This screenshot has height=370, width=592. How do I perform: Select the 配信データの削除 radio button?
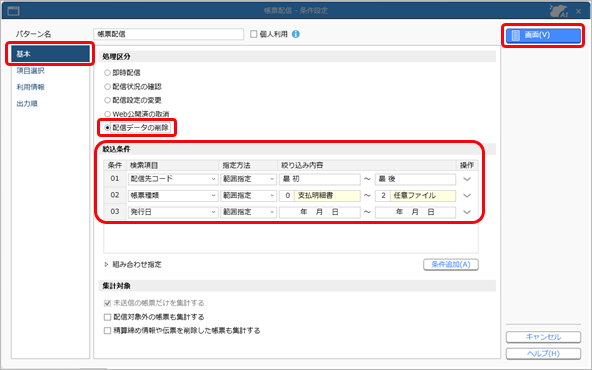pyautogui.click(x=108, y=128)
